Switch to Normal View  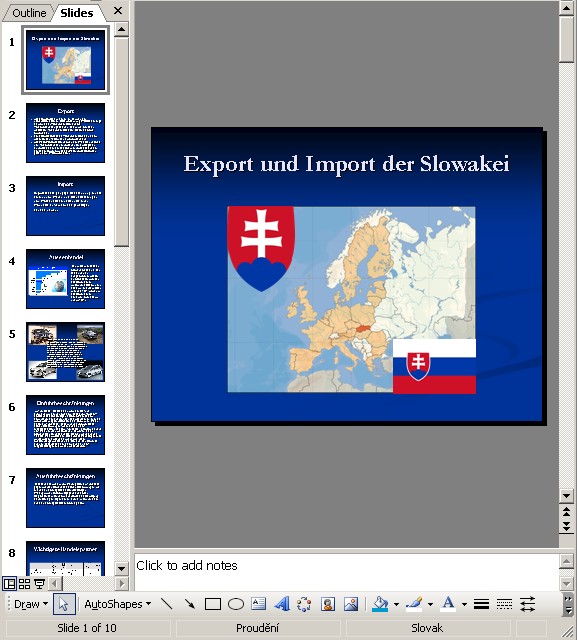pos(9,584)
